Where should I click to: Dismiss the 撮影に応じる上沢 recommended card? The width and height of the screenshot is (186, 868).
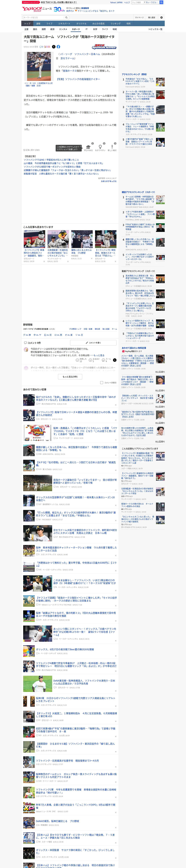(x=92, y=259)
